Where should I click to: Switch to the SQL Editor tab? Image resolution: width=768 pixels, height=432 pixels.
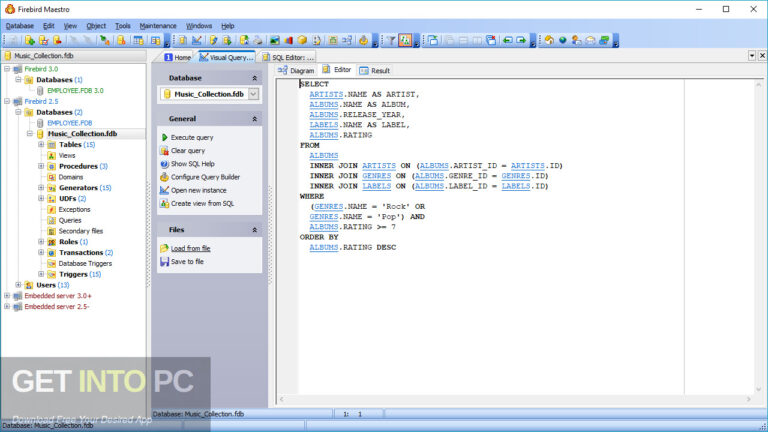click(288, 57)
